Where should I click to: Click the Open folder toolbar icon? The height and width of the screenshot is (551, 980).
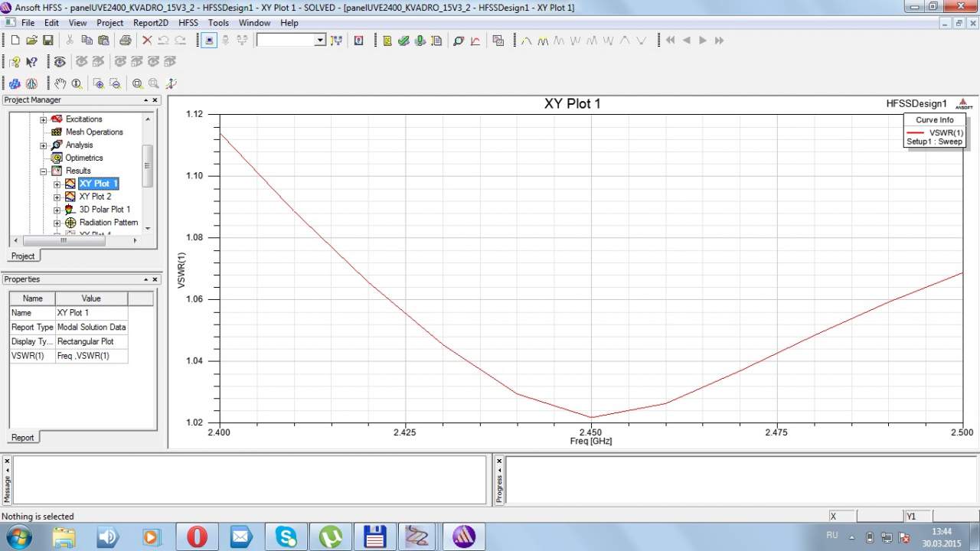click(x=31, y=41)
